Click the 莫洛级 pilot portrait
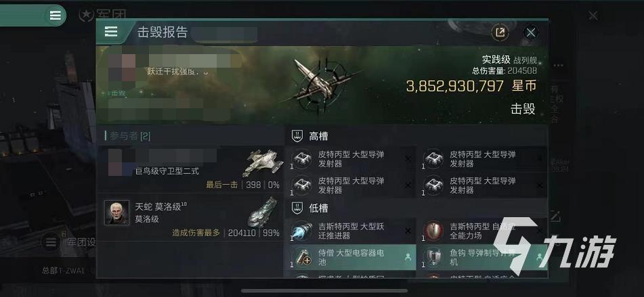The width and height of the screenshot is (644, 297). coord(116,212)
